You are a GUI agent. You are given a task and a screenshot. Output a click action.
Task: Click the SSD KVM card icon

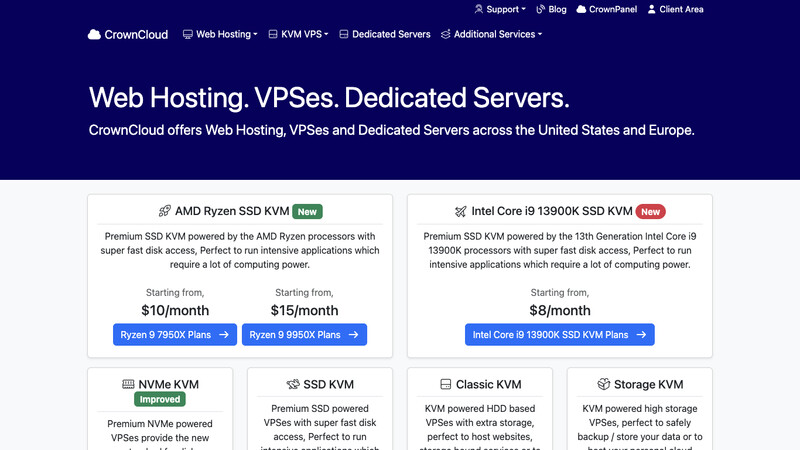(293, 384)
